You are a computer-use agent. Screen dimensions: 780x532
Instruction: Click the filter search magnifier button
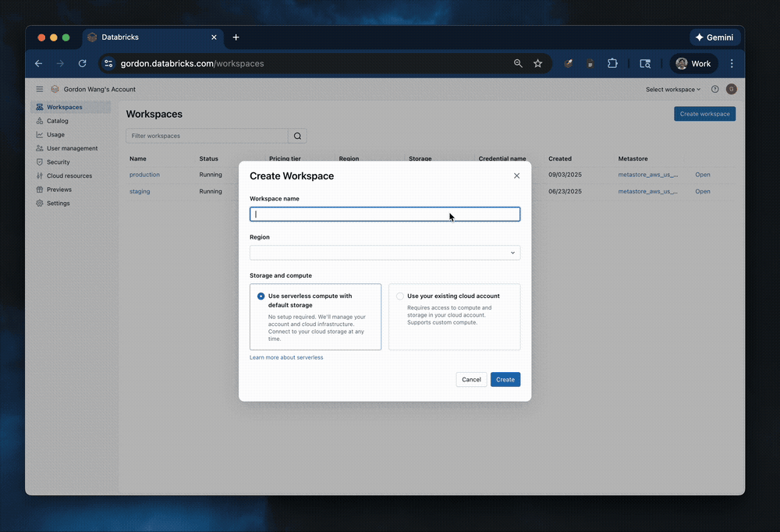point(297,136)
